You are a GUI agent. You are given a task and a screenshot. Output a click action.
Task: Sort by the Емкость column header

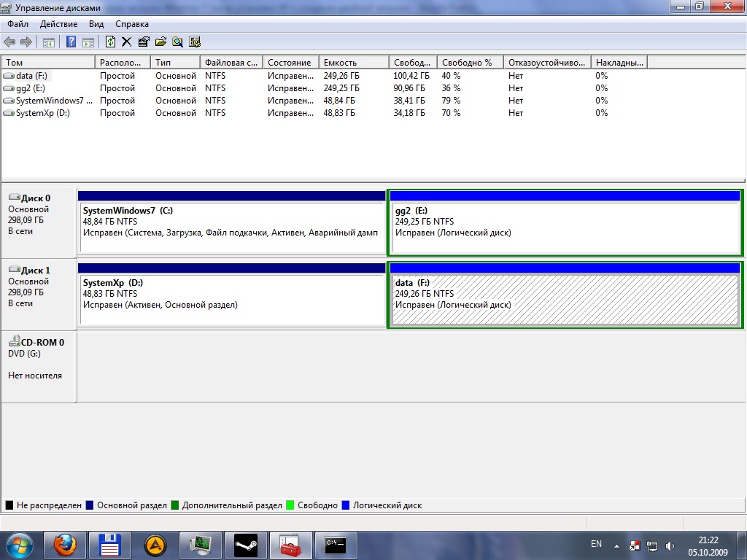[354, 63]
